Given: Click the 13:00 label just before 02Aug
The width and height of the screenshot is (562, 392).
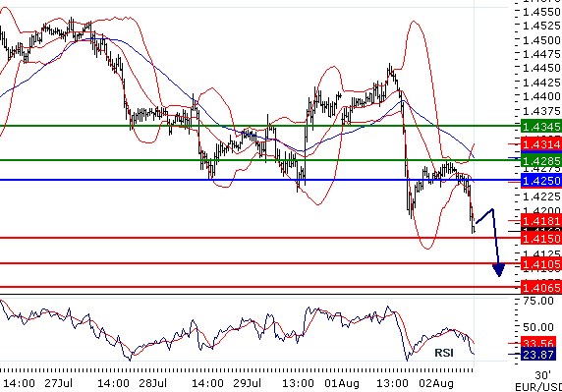Looking at the screenshot, I should tap(392, 383).
